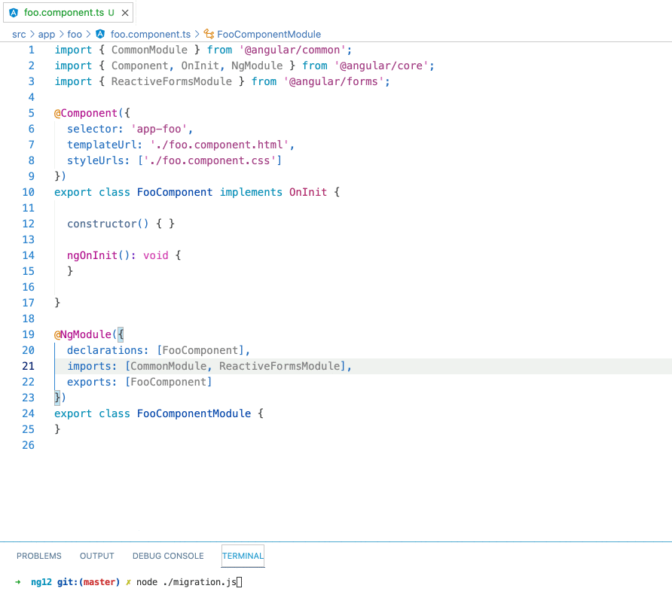This screenshot has width=672, height=616.
Task: Click 'ReactiveFormsModule' in the imports array line 21
Action: [279, 366]
